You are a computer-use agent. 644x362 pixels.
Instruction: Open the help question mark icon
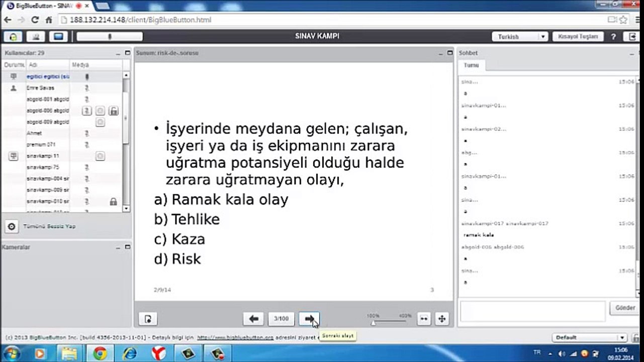(613, 37)
